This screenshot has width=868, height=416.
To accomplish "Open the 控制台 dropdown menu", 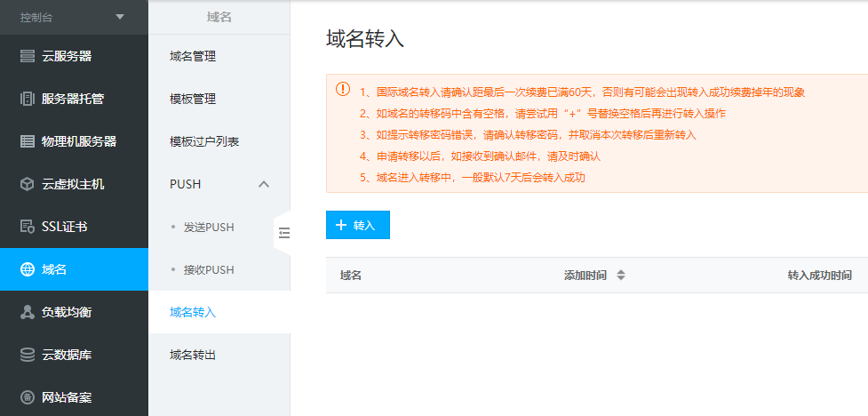I will coord(120,17).
